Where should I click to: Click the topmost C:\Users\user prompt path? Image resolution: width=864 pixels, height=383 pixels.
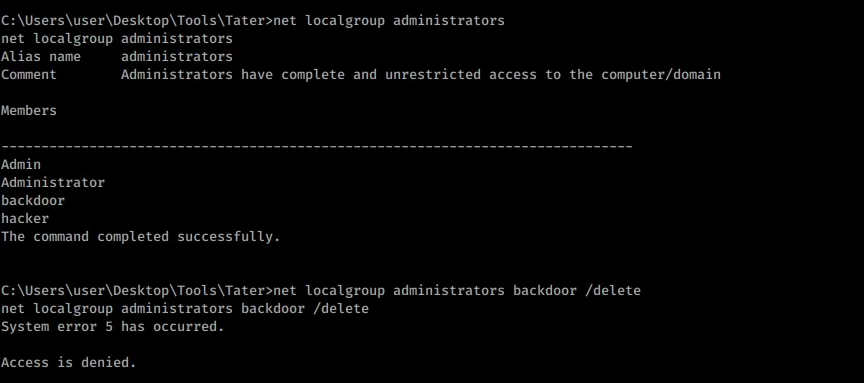click(137, 21)
